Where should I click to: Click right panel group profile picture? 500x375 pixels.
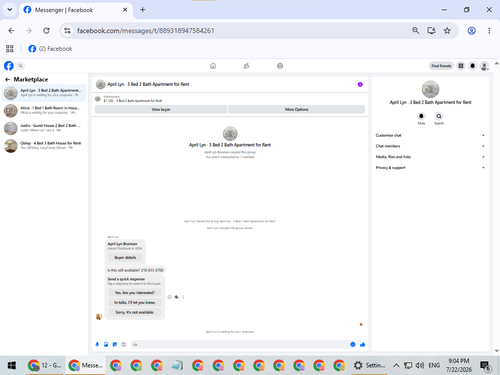pos(430,89)
